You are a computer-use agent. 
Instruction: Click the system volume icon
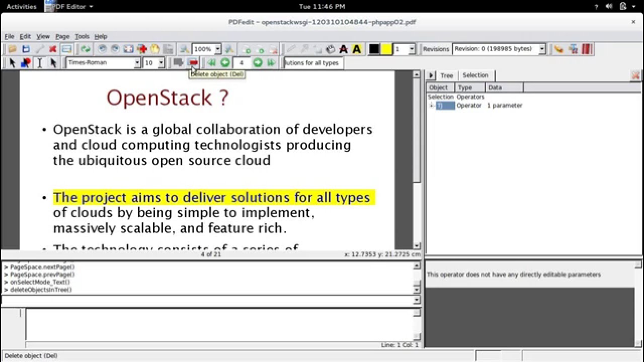[x=609, y=7]
